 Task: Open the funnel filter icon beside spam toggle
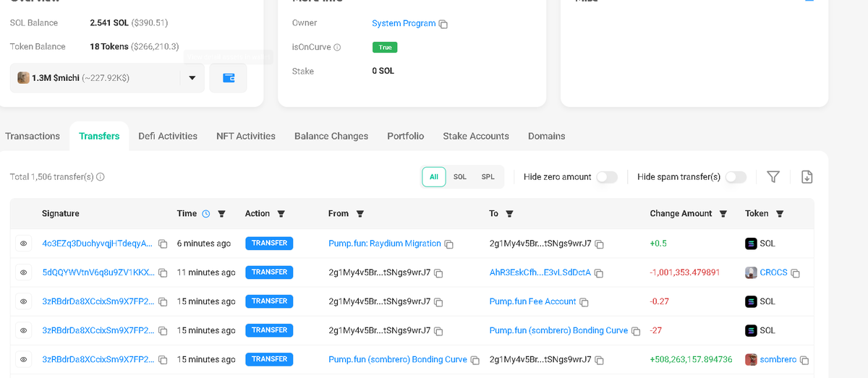tap(773, 177)
